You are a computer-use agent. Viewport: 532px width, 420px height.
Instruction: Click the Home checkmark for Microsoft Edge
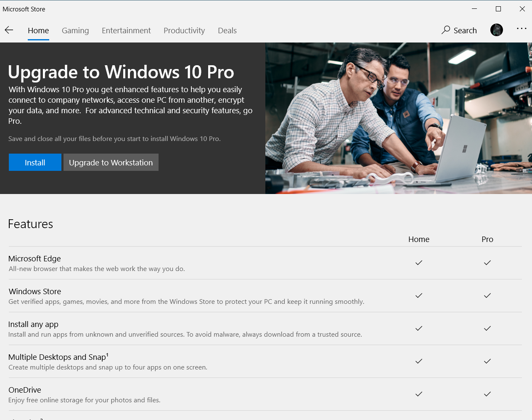(418, 263)
